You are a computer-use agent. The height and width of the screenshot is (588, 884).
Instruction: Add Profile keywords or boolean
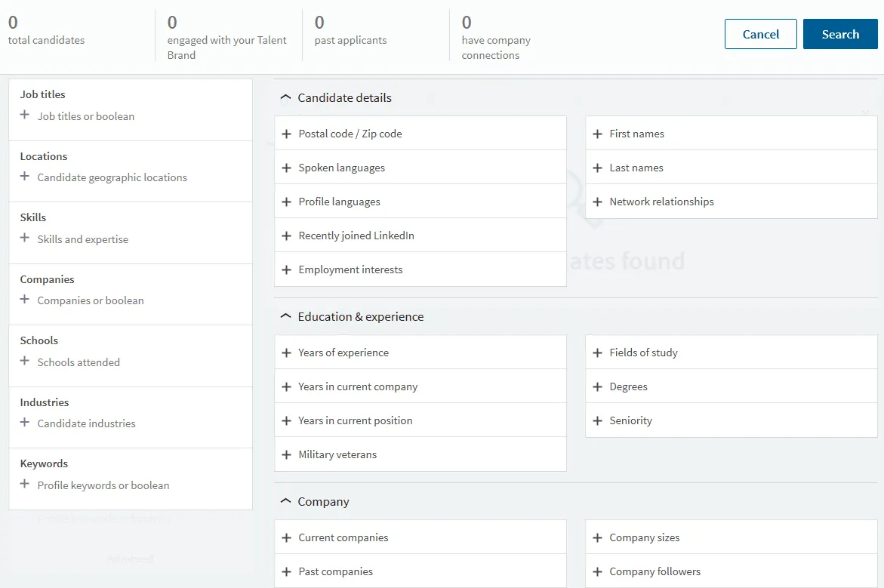103,485
